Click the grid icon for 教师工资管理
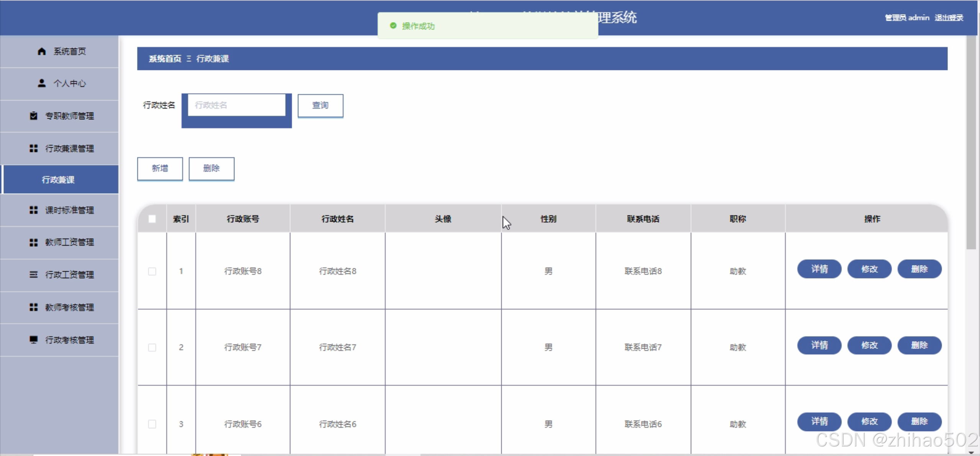This screenshot has height=456, width=980. [34, 242]
